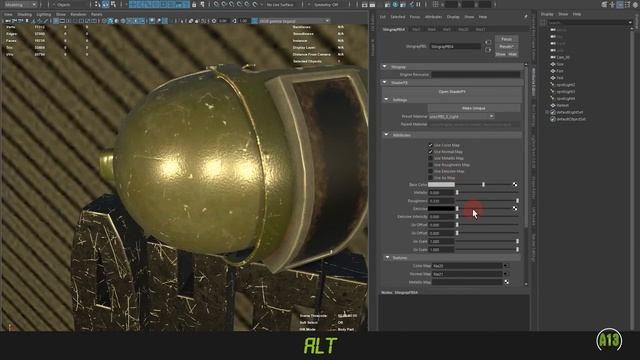Screen dimensions: 640x360
Task: Click the input connection arrow beside name field
Action: pyautogui.click(x=488, y=42)
